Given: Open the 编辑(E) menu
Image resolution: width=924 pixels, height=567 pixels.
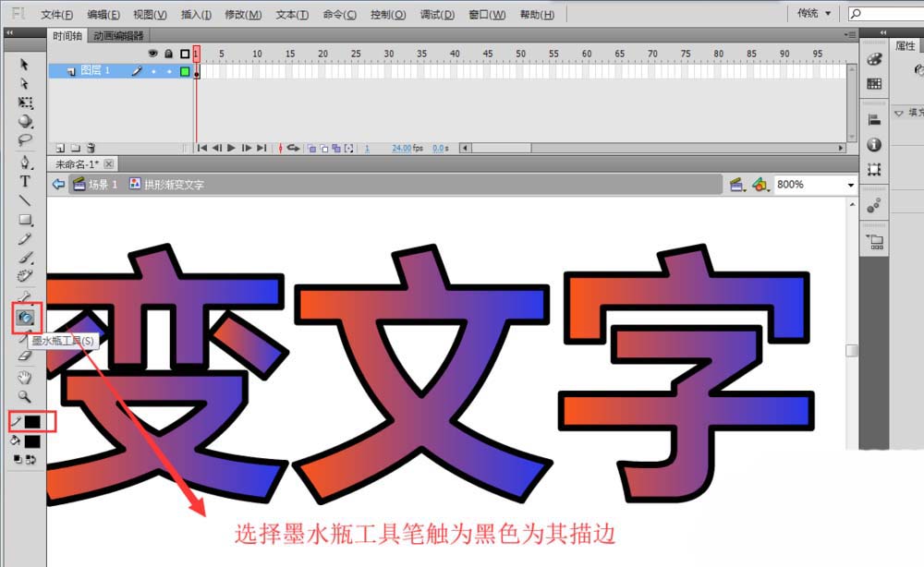Looking at the screenshot, I should tap(103, 14).
